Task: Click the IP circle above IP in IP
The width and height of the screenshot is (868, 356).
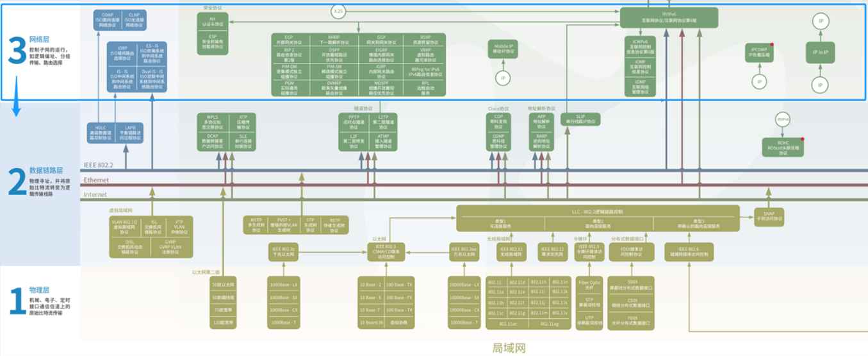Action: [x=821, y=21]
